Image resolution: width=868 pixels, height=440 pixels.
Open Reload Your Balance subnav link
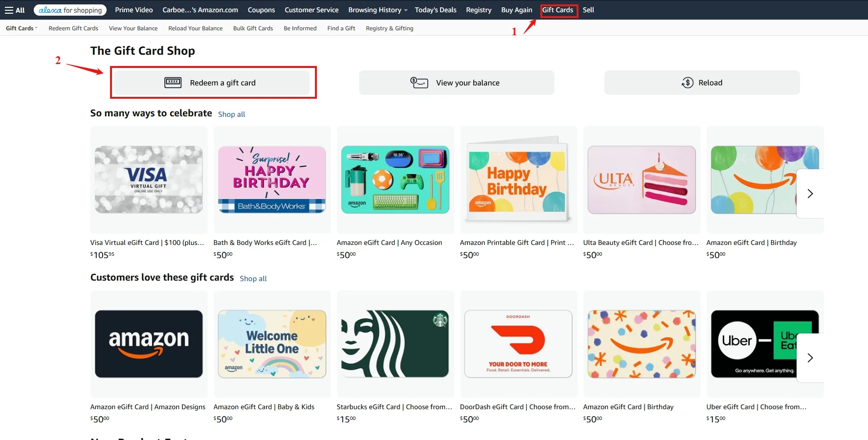point(195,28)
